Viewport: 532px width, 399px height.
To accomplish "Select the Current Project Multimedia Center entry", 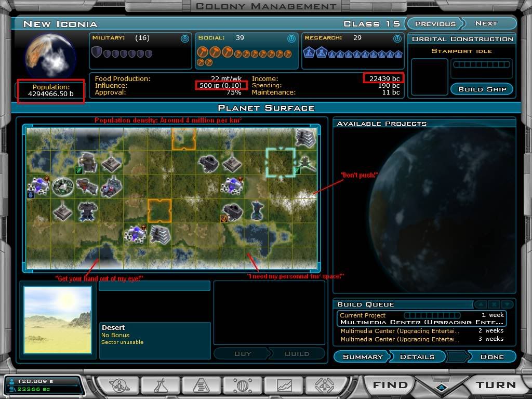I will click(x=422, y=318).
